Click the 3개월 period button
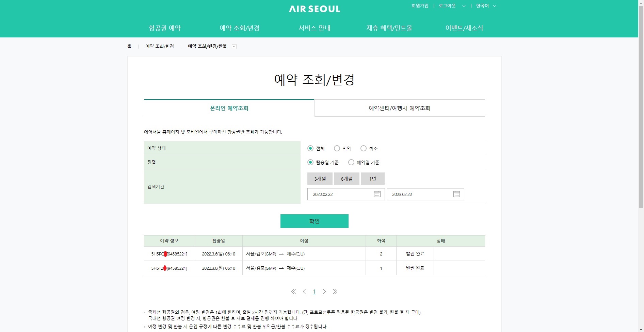 (320, 179)
